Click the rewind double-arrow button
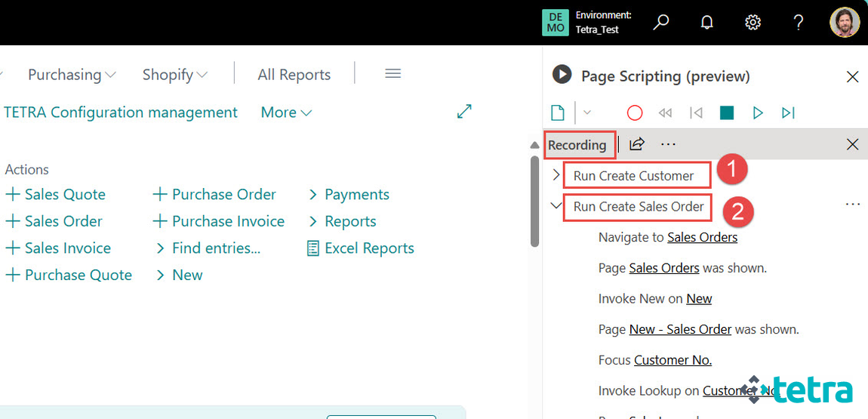 pyautogui.click(x=665, y=113)
